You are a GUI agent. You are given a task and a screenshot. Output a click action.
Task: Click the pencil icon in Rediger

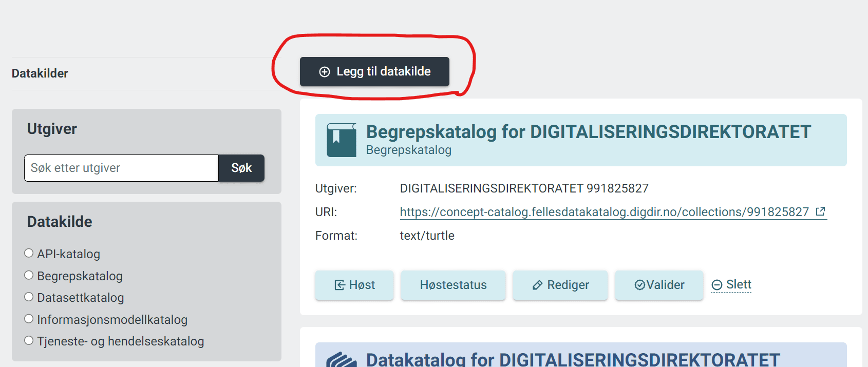538,285
